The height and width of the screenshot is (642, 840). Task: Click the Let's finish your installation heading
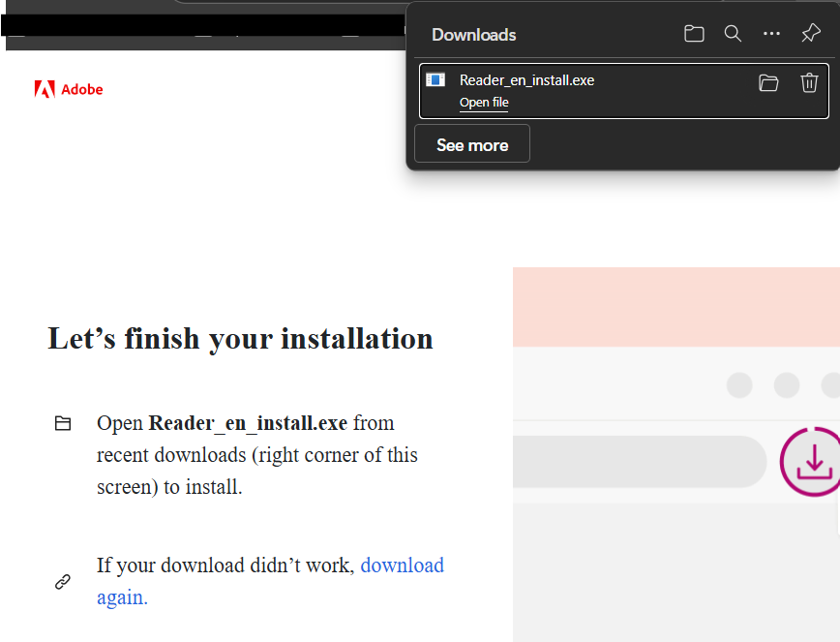[240, 339]
